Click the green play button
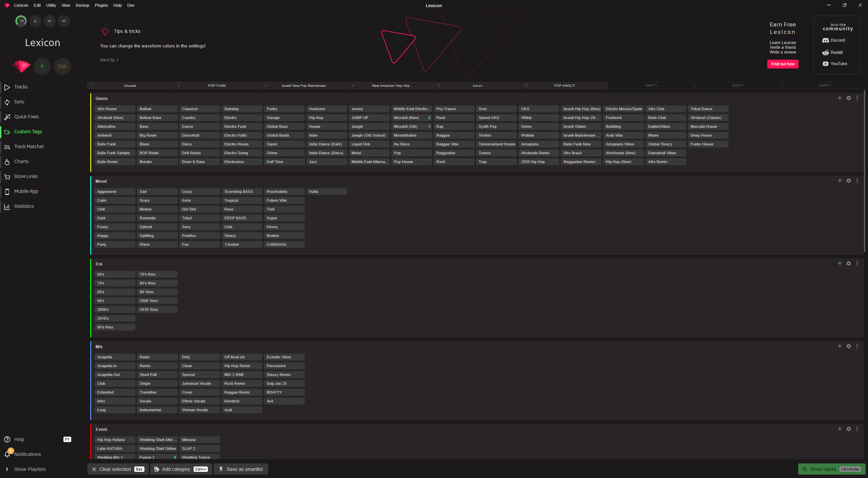 (x=42, y=66)
